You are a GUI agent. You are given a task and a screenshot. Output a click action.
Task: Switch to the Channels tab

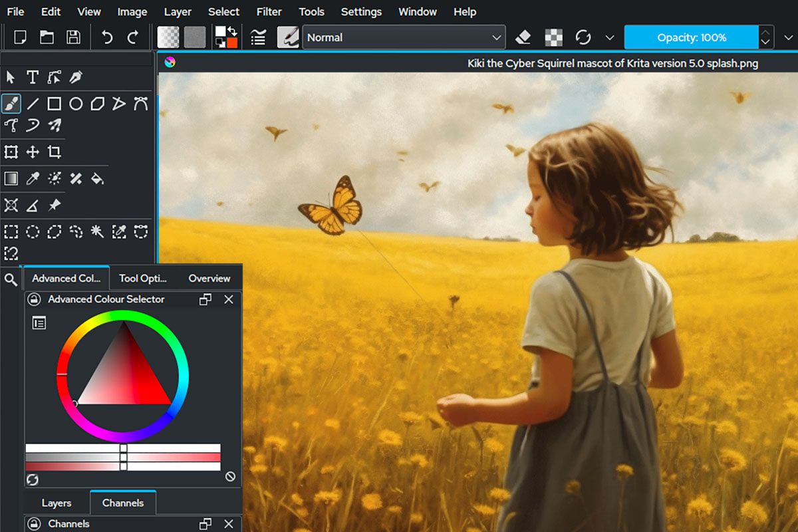(x=122, y=503)
